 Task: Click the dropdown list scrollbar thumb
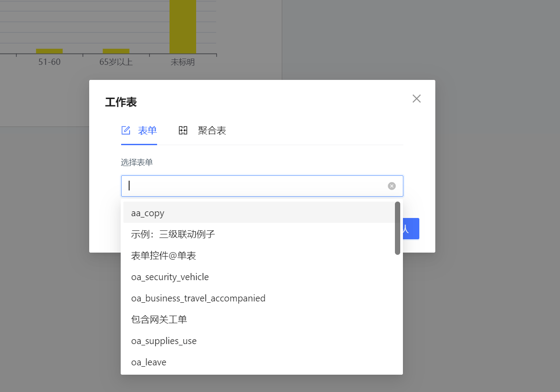(x=398, y=228)
